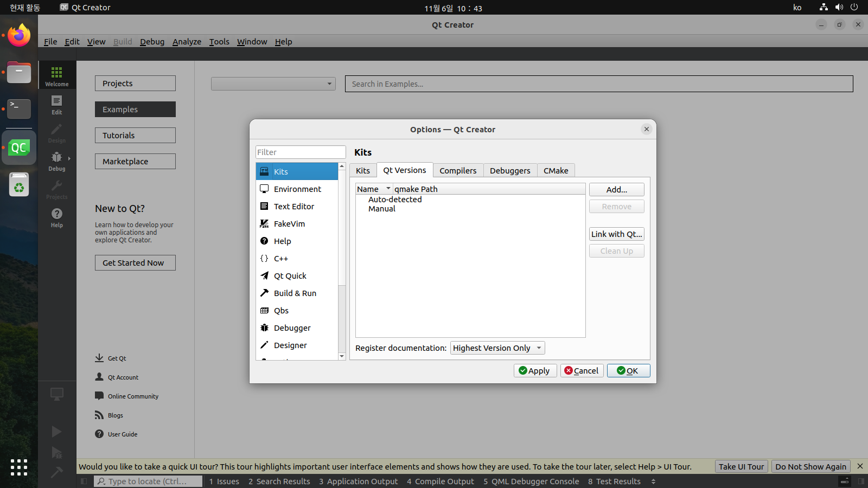868x488 pixels.
Task: Cancel the Options dialog
Action: point(582,370)
